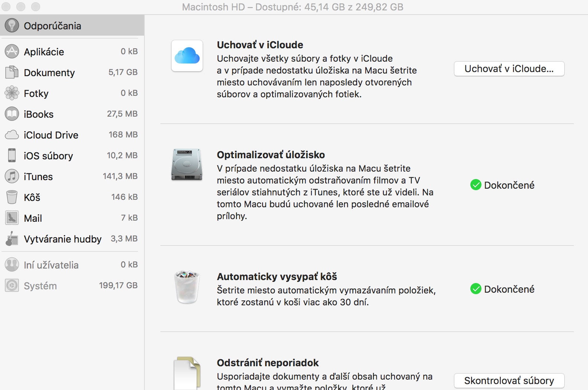
Task: Click the Systém gear icon
Action: coord(12,286)
